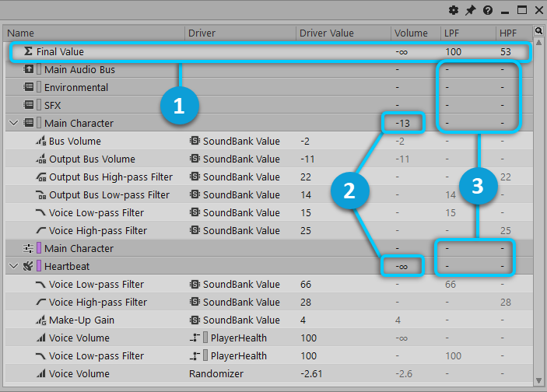Viewport: 547px width, 392px height.
Task: Click the Main Audio Bus icon
Action: click(29, 70)
